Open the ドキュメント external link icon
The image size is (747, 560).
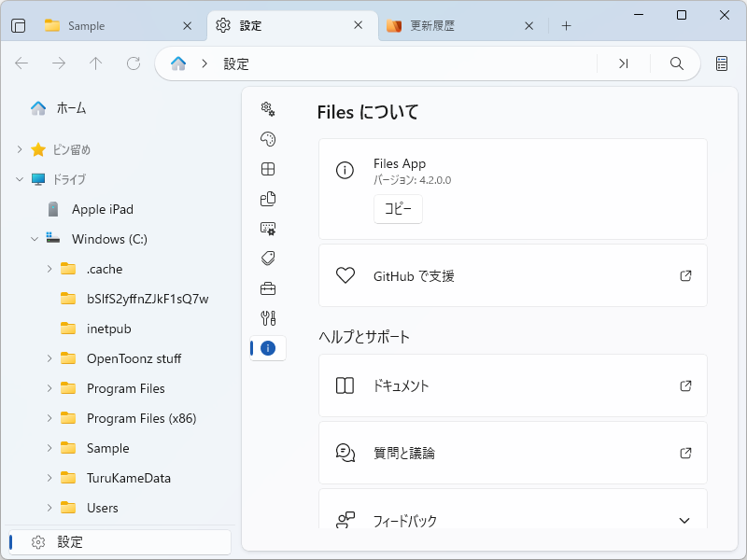click(x=685, y=385)
